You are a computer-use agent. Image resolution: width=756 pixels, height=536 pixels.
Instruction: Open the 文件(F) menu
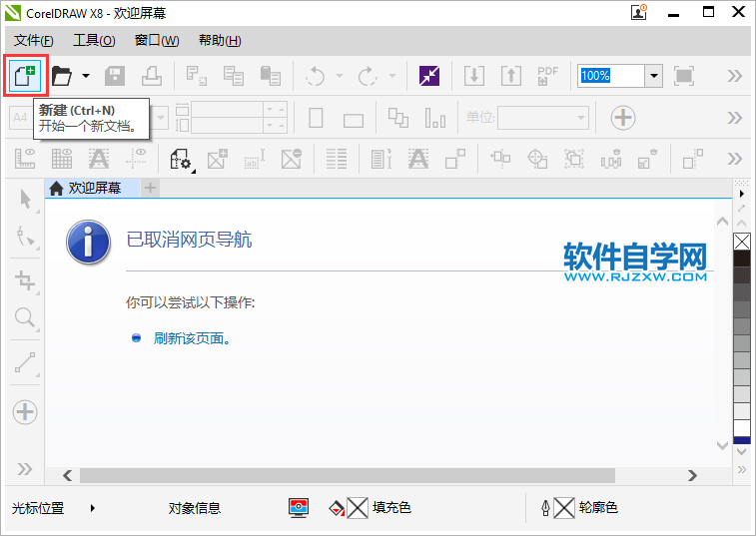tap(33, 41)
